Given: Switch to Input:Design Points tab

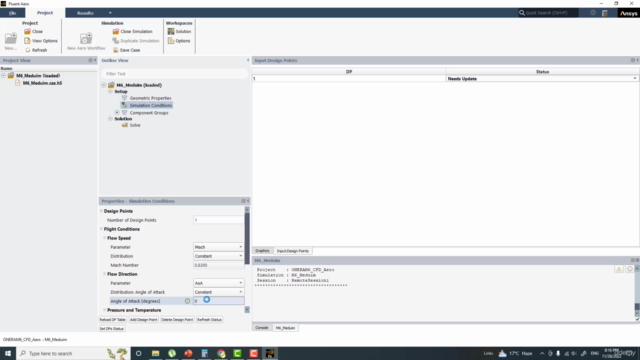Looking at the screenshot, I should (x=293, y=251).
